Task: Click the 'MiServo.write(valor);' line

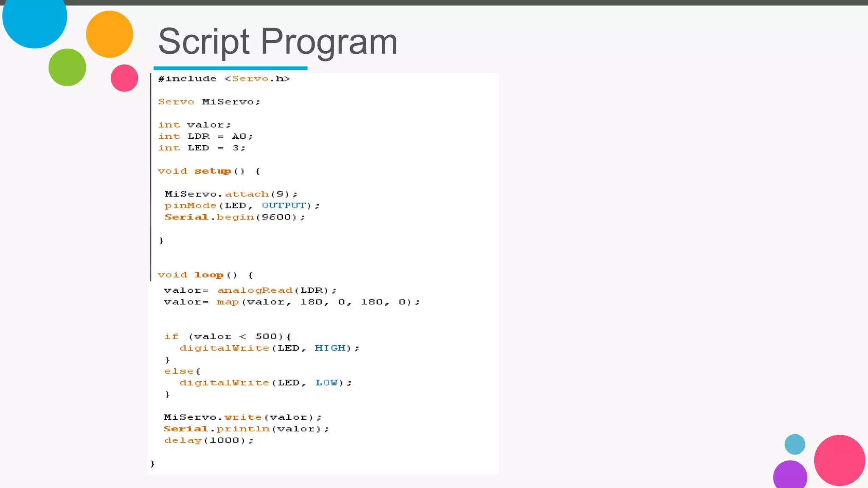Action: point(243,418)
